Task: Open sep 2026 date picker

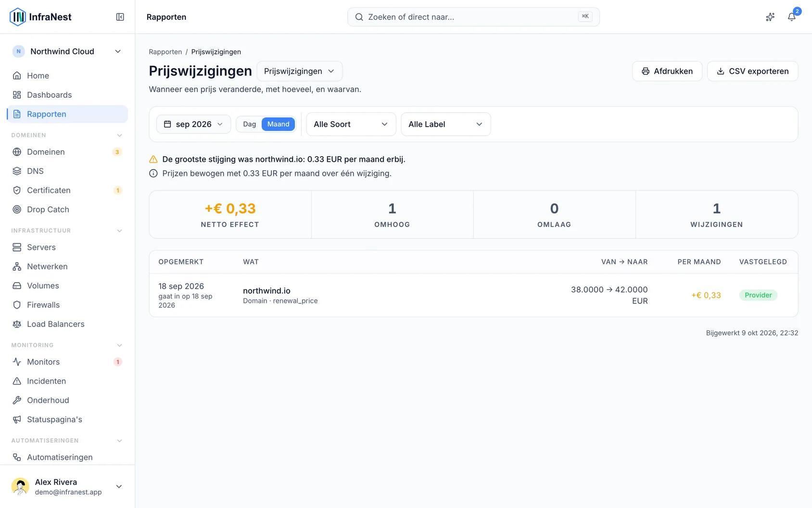Action: pos(193,124)
